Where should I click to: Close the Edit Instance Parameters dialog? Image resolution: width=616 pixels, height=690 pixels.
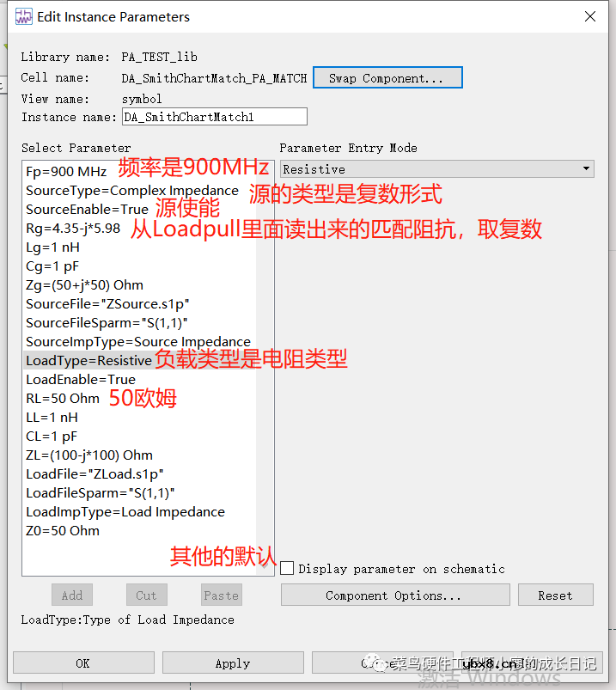coord(590,16)
